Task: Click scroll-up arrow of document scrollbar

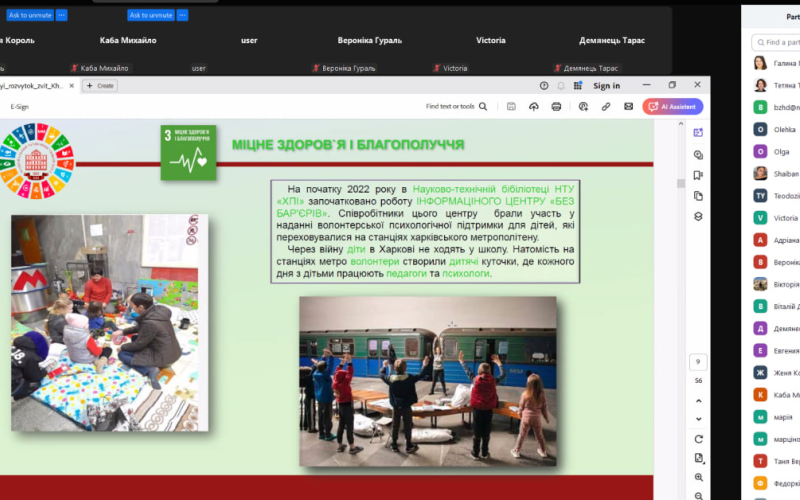Action: (x=681, y=124)
